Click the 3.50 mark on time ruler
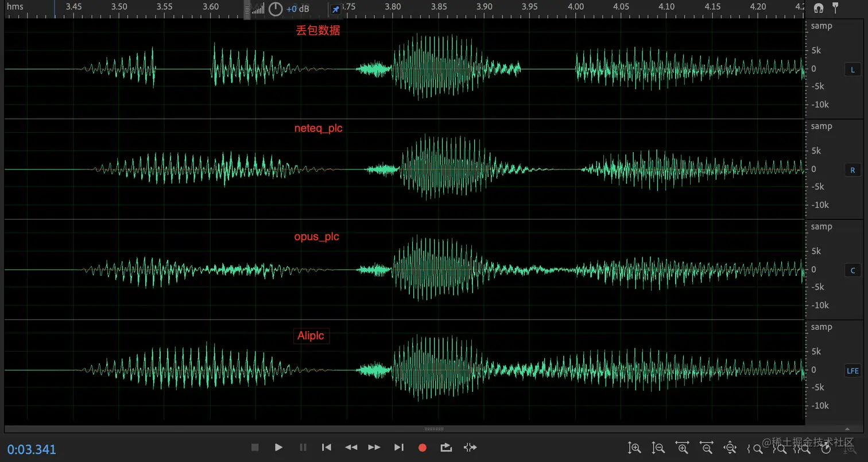868x462 pixels. point(119,7)
